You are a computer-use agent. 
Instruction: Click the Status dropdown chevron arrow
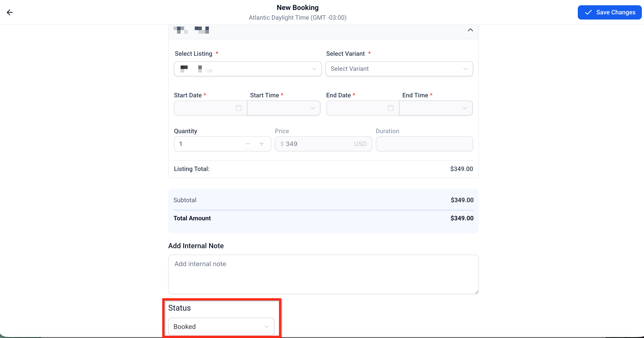pos(266,326)
